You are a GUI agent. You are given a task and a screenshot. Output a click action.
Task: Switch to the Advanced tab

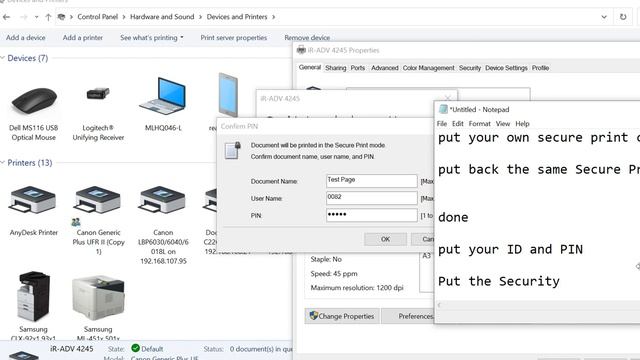[x=384, y=68]
